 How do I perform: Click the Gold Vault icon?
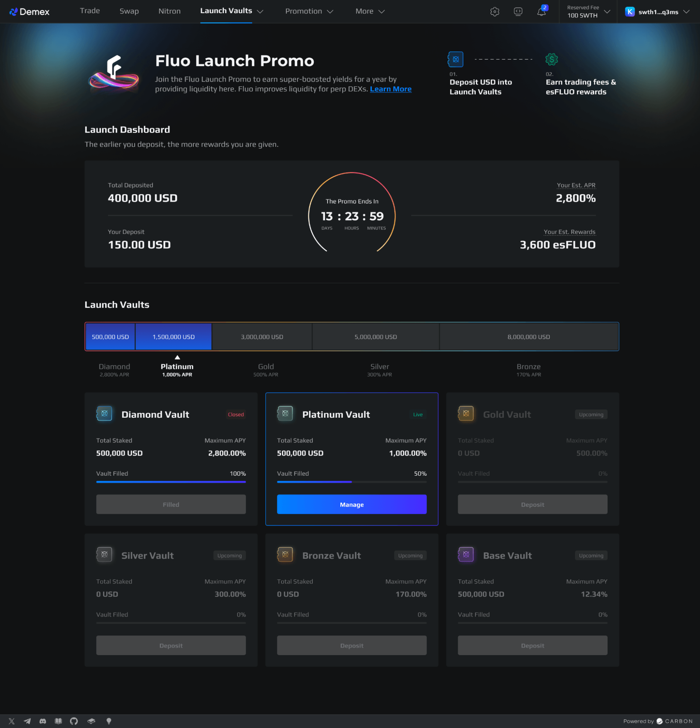coord(466,413)
